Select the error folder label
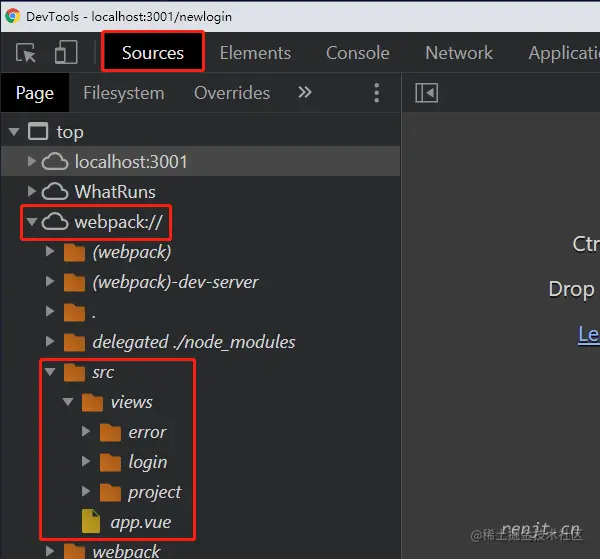 (x=147, y=433)
